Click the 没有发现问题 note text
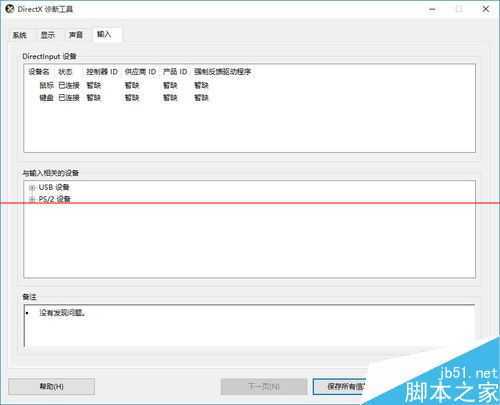Screen dimensions: 500x405 [x=63, y=313]
